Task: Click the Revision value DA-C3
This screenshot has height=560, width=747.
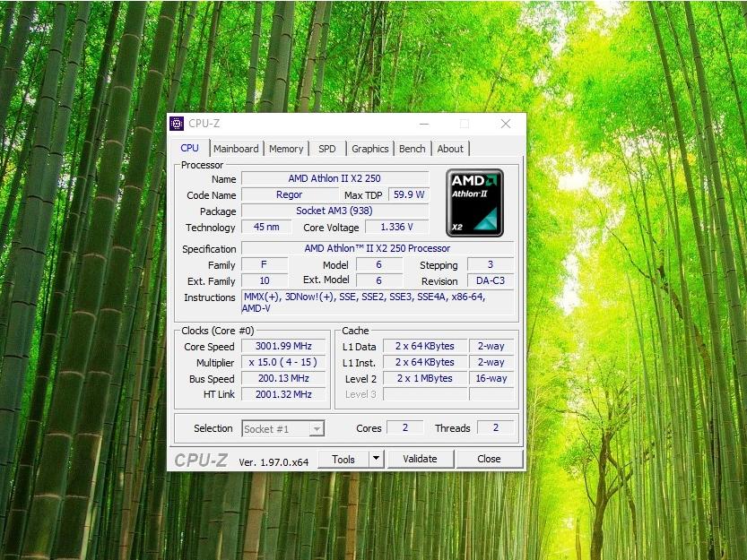Action: pos(491,281)
